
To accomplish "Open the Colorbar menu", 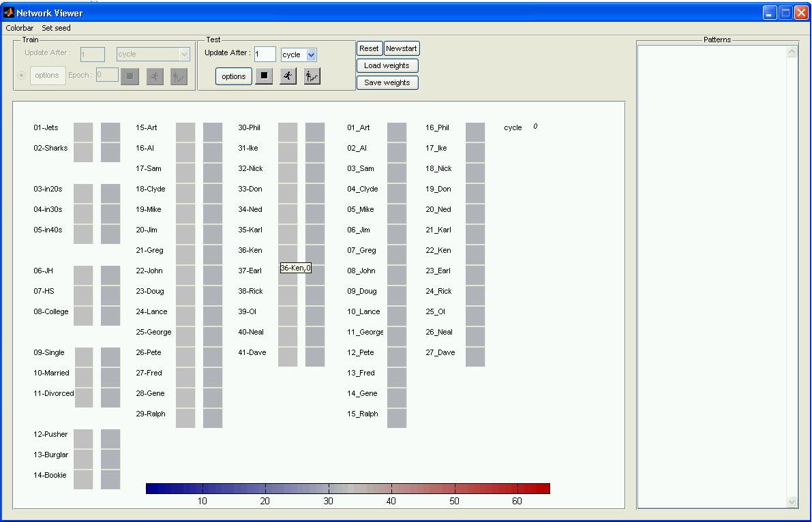I will (x=20, y=28).
